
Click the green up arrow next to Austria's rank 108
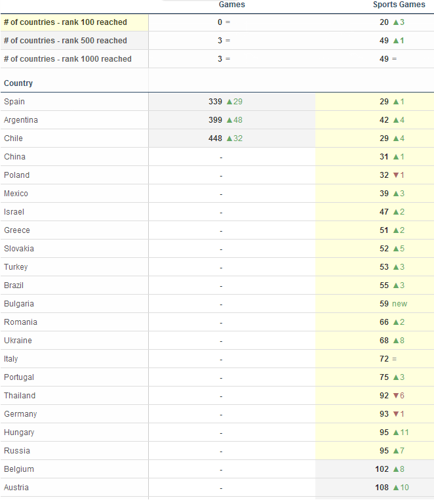(x=396, y=488)
